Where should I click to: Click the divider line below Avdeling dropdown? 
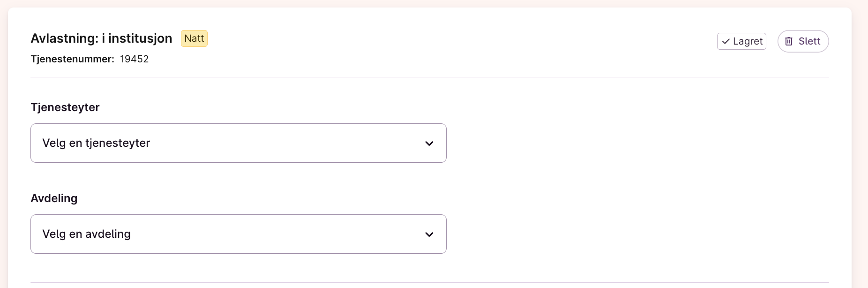(x=429, y=282)
